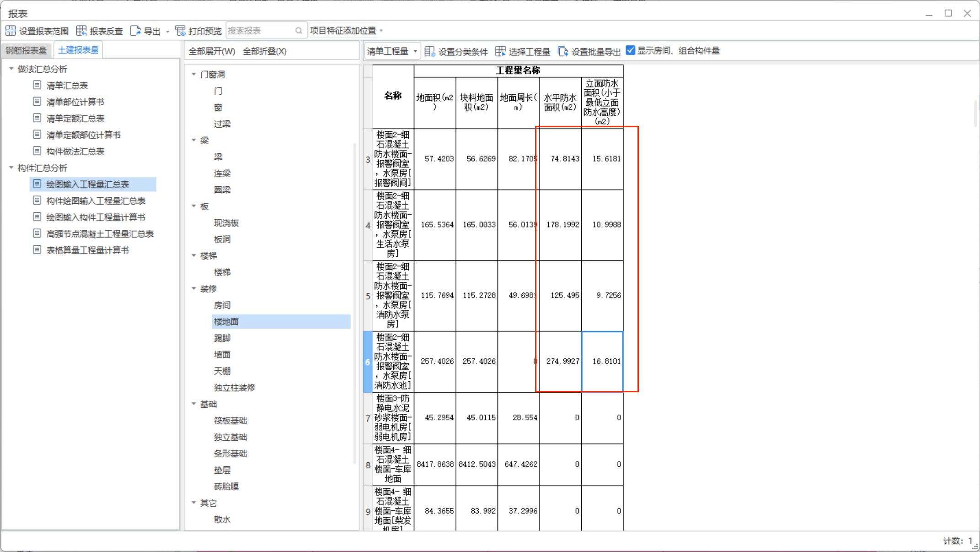The width and height of the screenshot is (980, 552).
Task: Click the 设置分类条件 icon
Action: click(x=429, y=51)
